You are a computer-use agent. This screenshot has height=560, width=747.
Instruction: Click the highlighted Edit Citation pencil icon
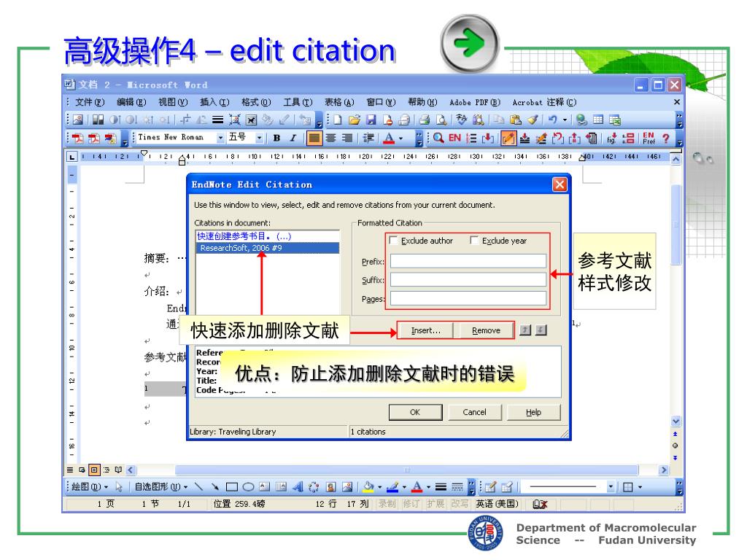(508, 138)
